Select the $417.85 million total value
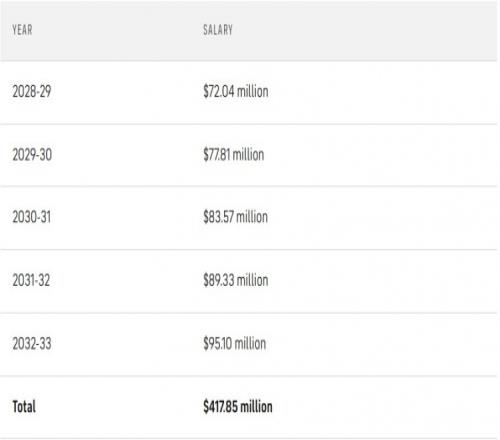This screenshot has width=500, height=440. [238, 407]
